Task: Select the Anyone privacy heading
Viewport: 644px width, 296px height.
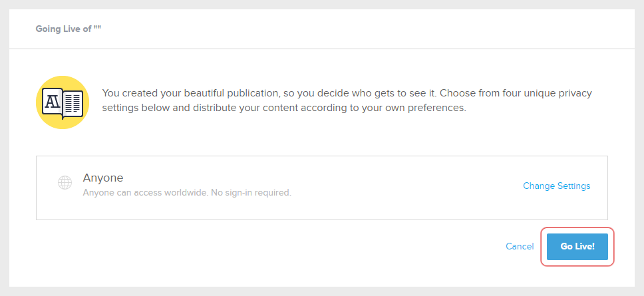Action: click(103, 178)
